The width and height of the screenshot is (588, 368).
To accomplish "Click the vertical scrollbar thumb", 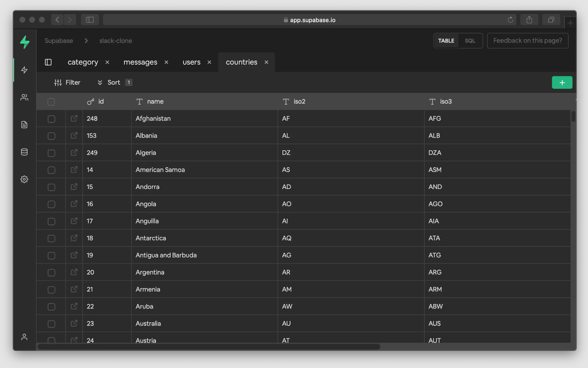I will (x=573, y=116).
